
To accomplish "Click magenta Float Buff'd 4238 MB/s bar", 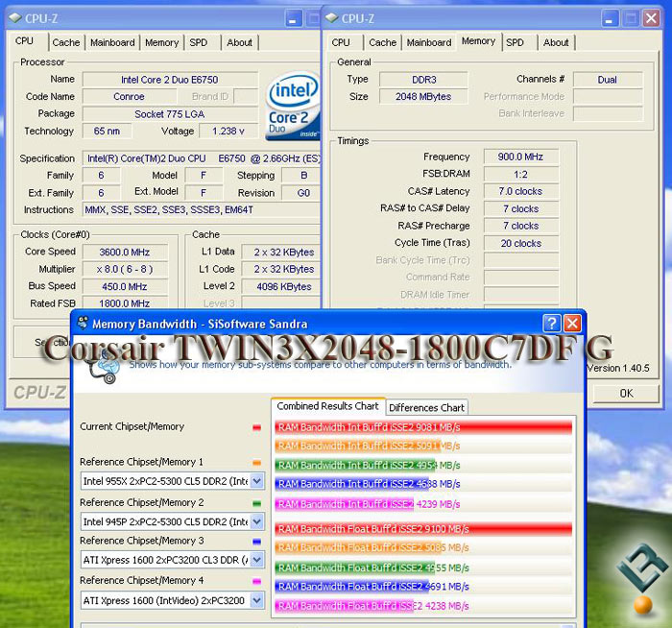I will [x=344, y=606].
